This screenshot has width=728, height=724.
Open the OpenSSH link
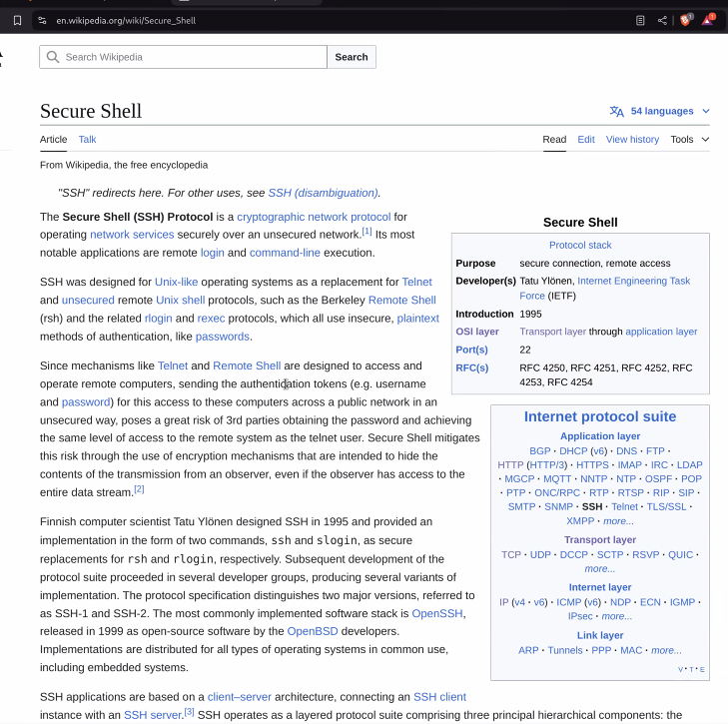click(437, 613)
